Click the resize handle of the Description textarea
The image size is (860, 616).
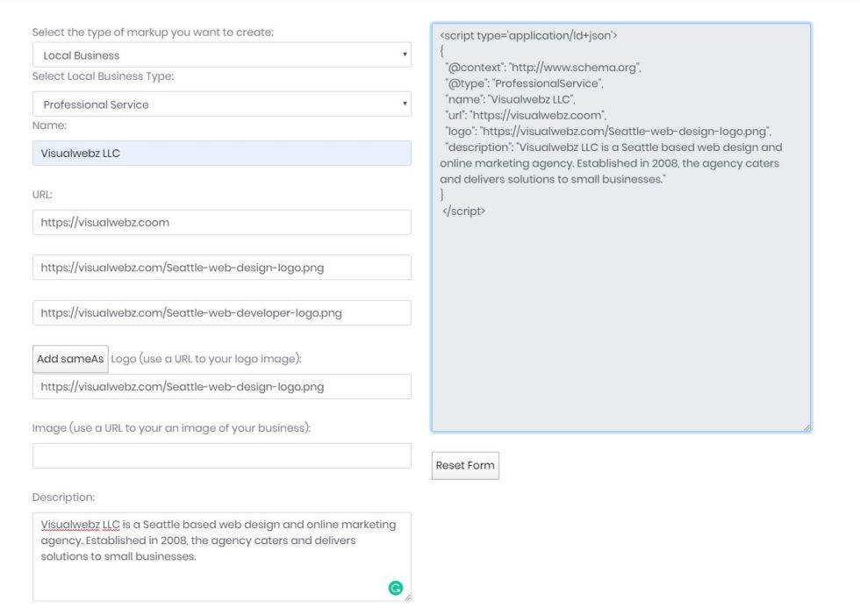[407, 598]
